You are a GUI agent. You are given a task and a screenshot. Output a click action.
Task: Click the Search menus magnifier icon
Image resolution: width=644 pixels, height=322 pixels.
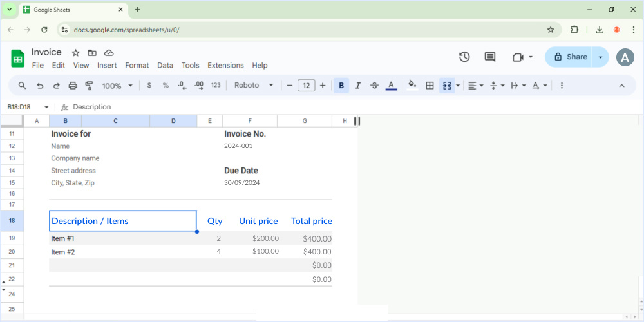tap(22, 86)
